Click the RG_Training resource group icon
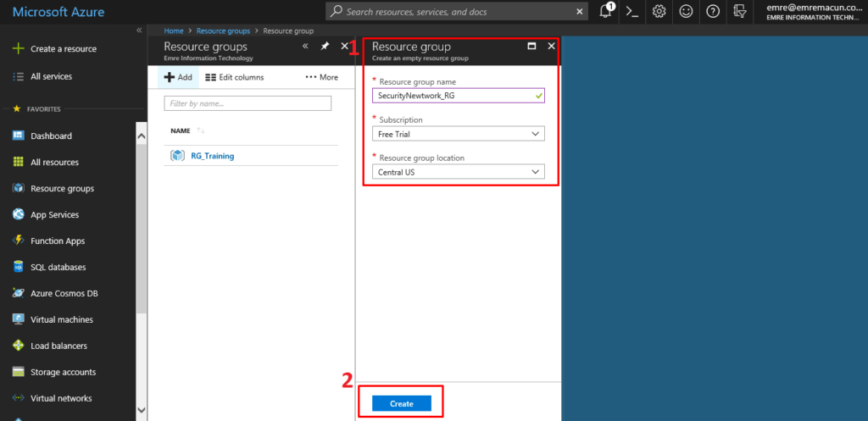Viewport: 868px width, 421px height. (177, 156)
